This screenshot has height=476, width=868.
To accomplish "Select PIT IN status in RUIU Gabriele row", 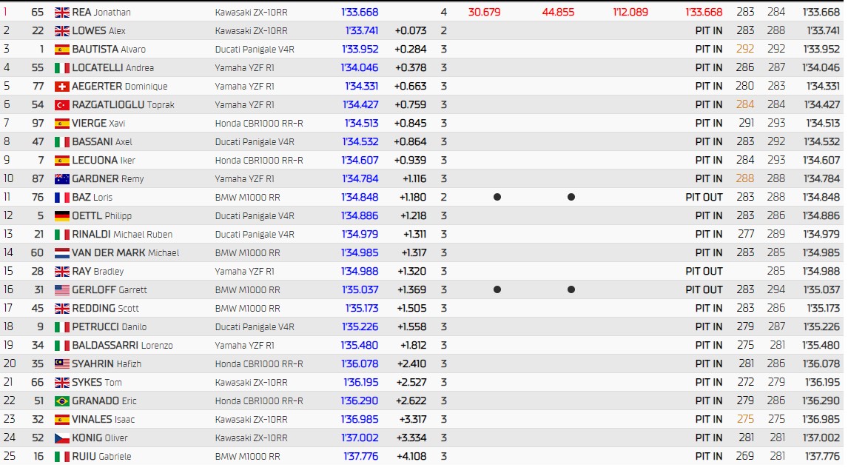I will [x=709, y=457].
